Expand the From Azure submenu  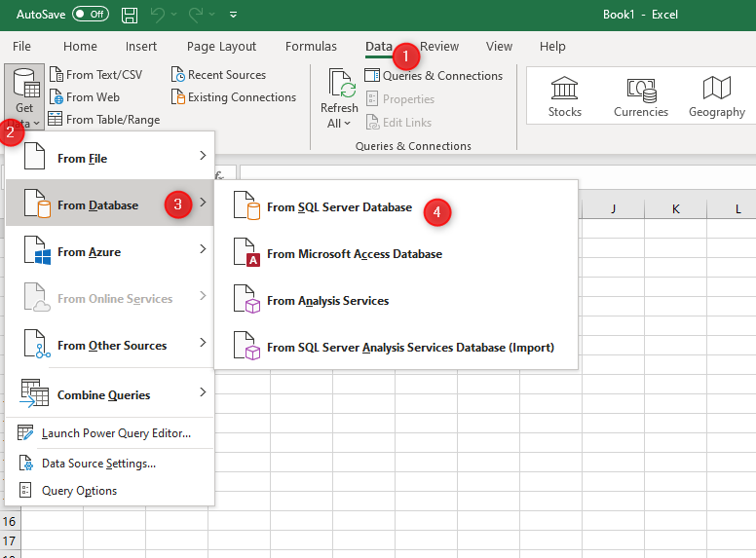tap(109, 251)
